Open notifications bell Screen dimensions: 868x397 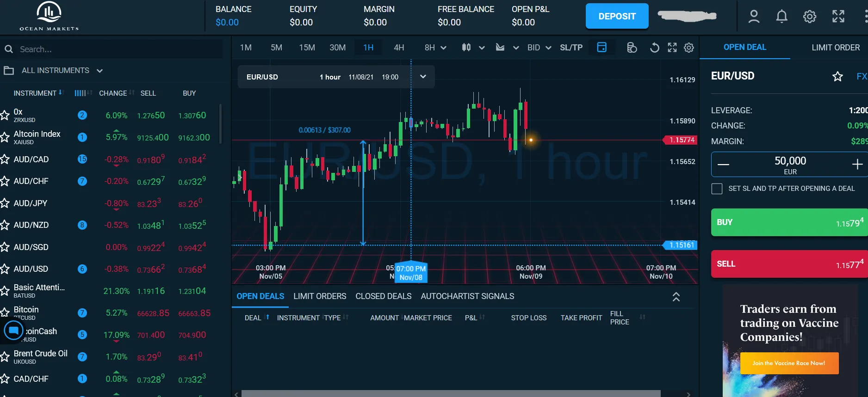coord(781,17)
